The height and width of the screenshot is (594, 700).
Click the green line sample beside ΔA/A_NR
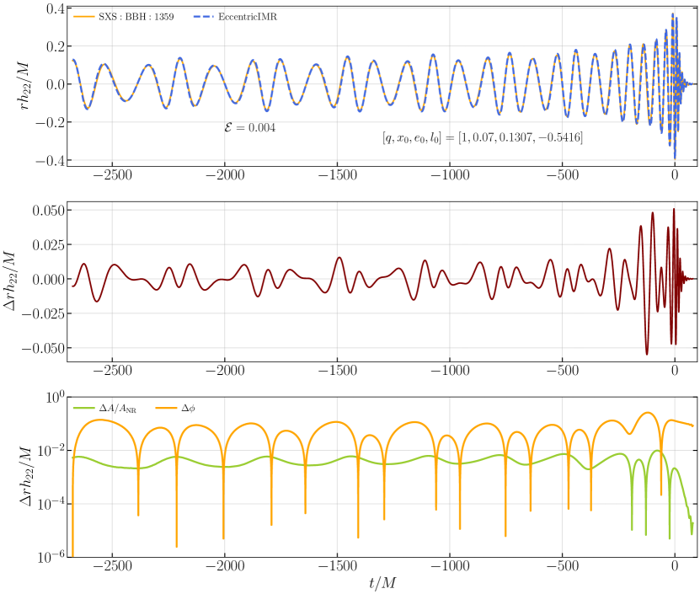[84, 408]
